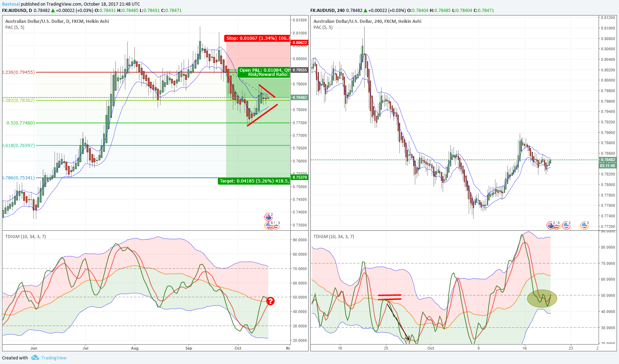Screen dimensions: 619x364
Task: Click the 0.618(0.76597) Fibonacci level label
Action: [18, 145]
